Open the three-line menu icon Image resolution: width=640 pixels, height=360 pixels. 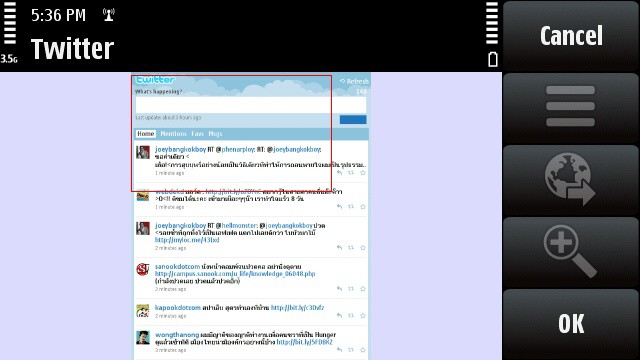pyautogui.click(x=571, y=107)
